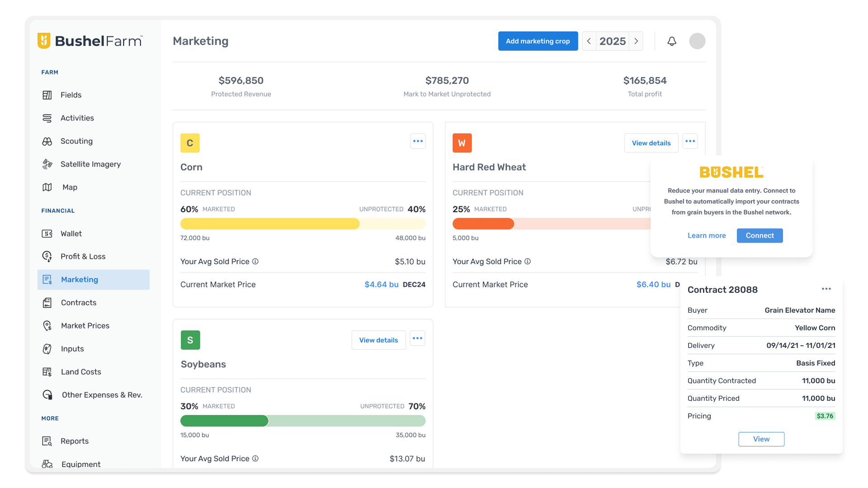The image size is (868, 488).
Task: Open the Soybeans card three-dot menu
Action: point(417,338)
